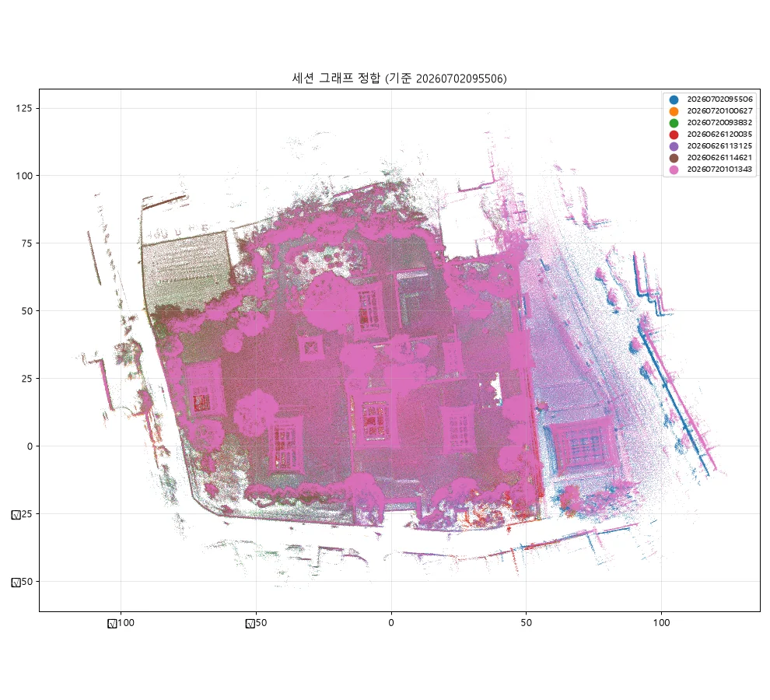Screen dimensions: 770x700
Task: Click the x-axis tick label 0
Action: click(x=391, y=623)
